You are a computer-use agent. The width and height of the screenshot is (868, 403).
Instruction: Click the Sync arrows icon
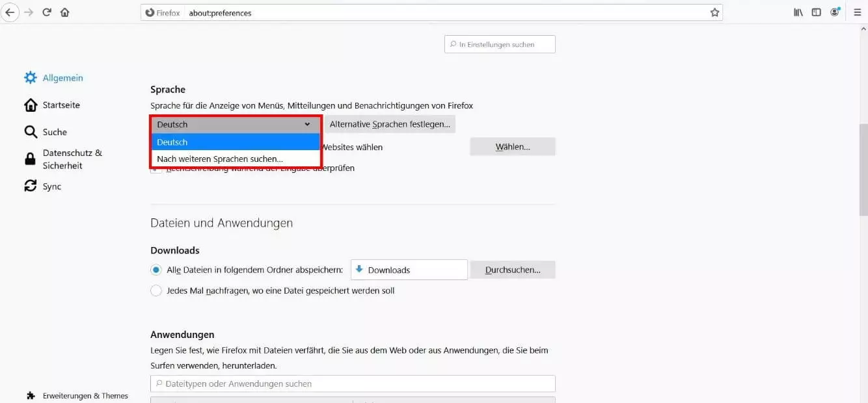(x=31, y=187)
